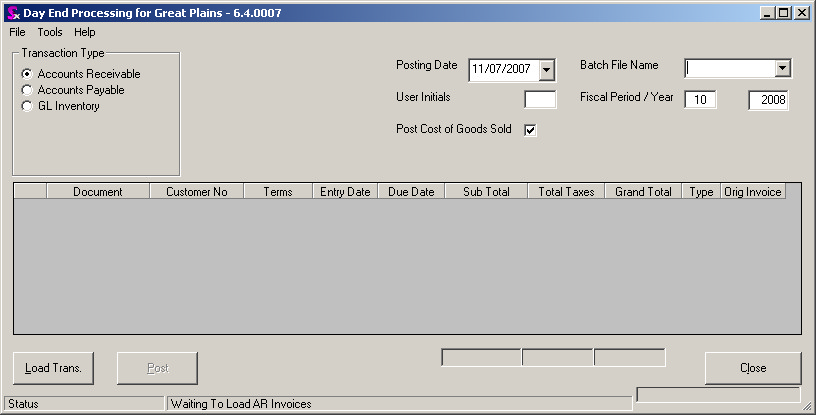
Task: Click the Due Date column header
Action: click(411, 191)
